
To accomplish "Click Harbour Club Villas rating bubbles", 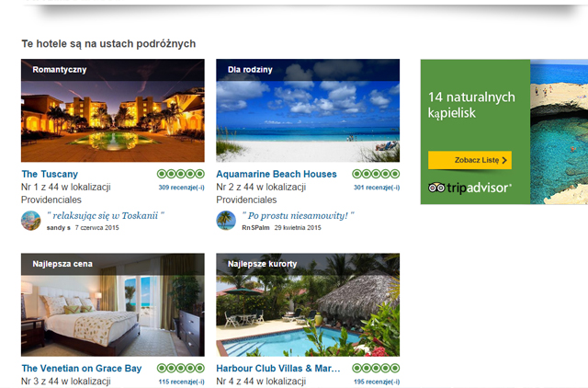I will [376, 368].
